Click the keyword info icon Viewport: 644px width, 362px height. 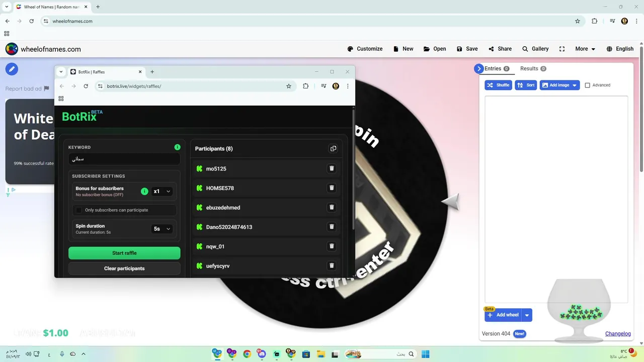tap(177, 147)
